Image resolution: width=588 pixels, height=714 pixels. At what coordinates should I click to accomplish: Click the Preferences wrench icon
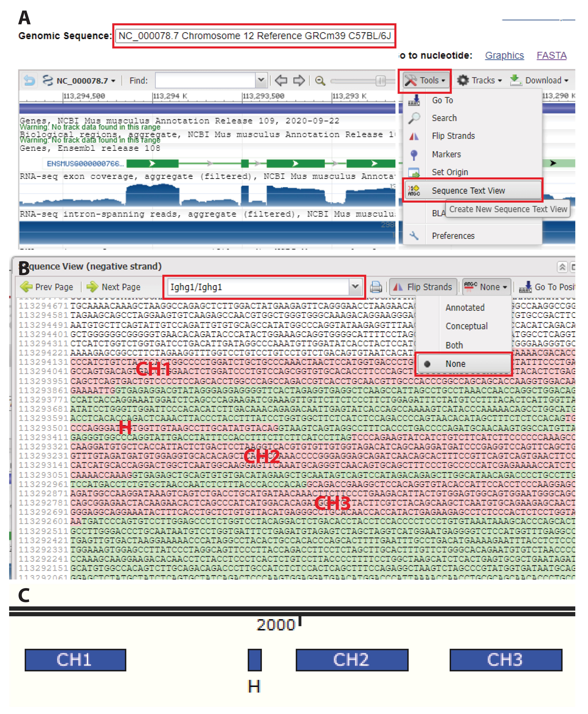click(414, 236)
